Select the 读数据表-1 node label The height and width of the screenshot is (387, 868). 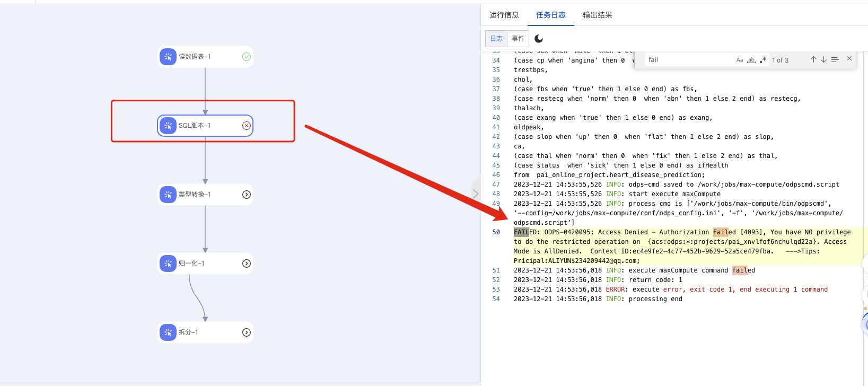click(x=195, y=57)
